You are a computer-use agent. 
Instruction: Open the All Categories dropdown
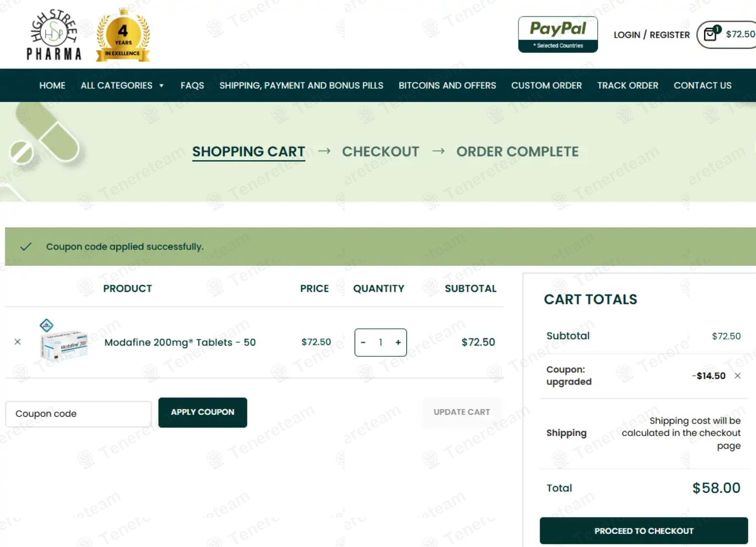coord(117,85)
